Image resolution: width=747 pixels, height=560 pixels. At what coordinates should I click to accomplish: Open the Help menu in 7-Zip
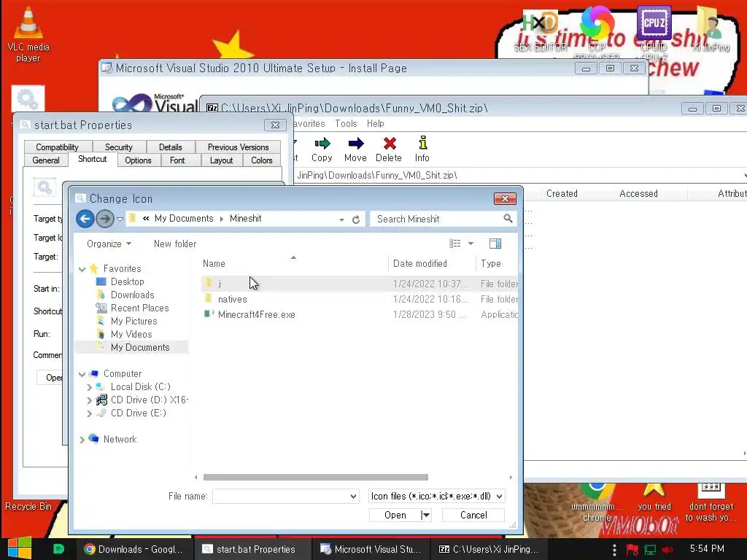click(x=376, y=124)
